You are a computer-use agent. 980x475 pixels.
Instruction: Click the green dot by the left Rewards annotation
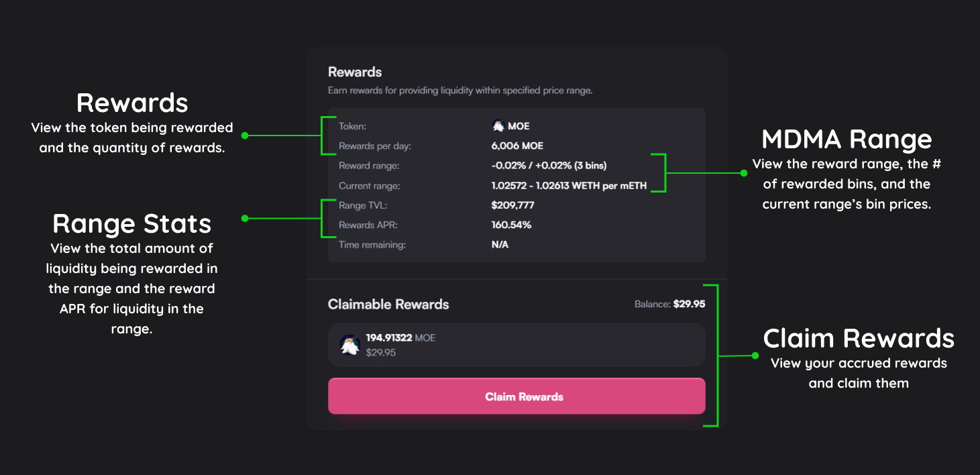click(x=245, y=135)
